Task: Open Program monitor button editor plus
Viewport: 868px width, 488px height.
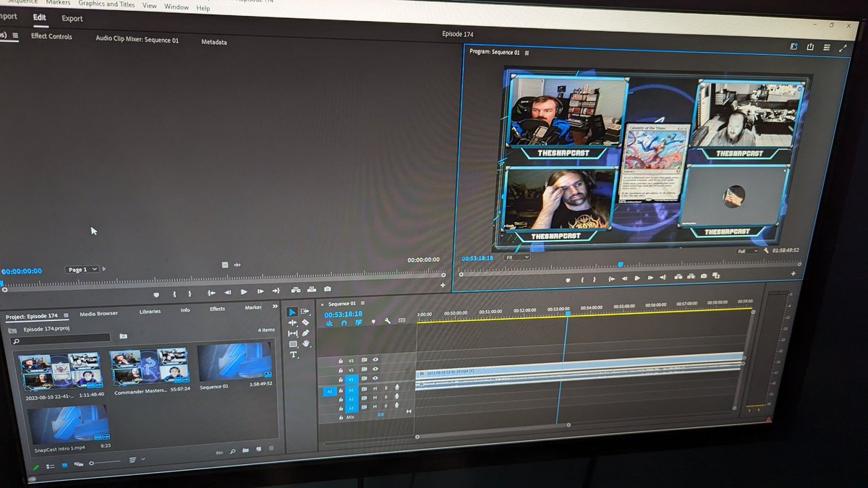Action: 793,274
